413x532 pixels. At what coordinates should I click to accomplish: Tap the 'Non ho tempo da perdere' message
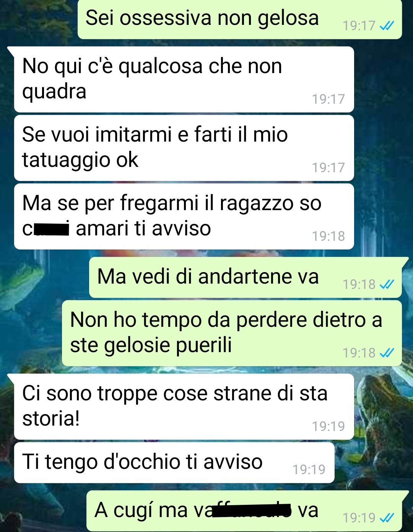click(232, 333)
